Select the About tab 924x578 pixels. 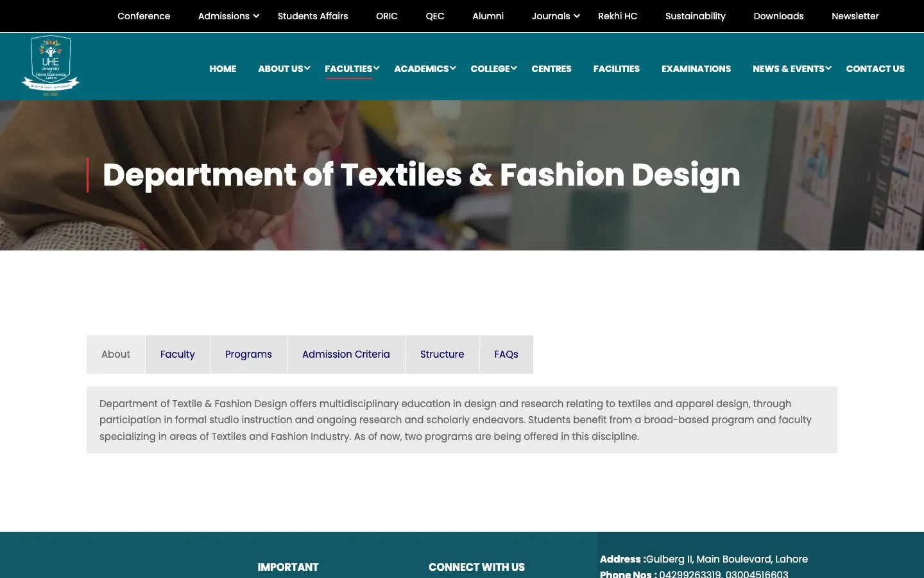pyautogui.click(x=116, y=355)
